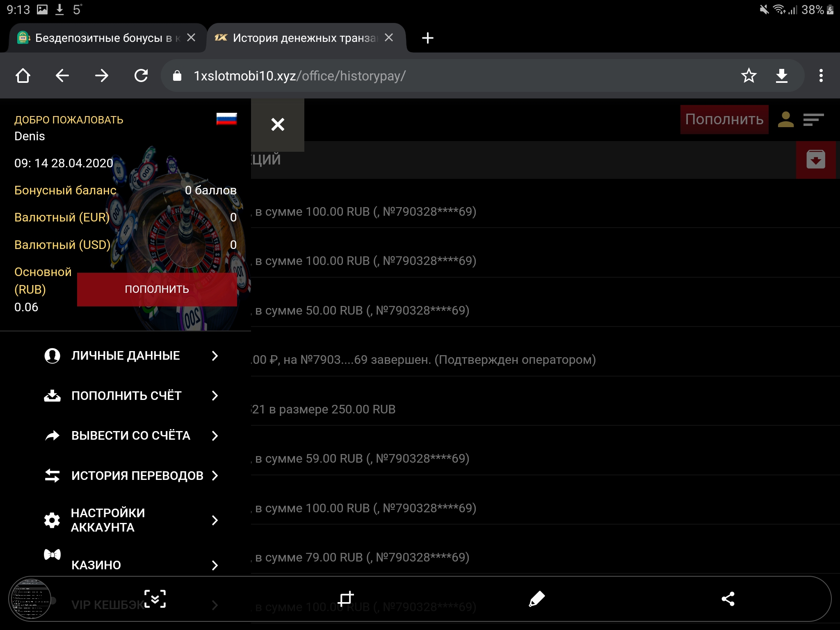Image resolution: width=840 pixels, height=630 pixels.
Task: Open ИСТОРИЯ ПЕРЕВОДОВ menu item
Action: pos(137,475)
